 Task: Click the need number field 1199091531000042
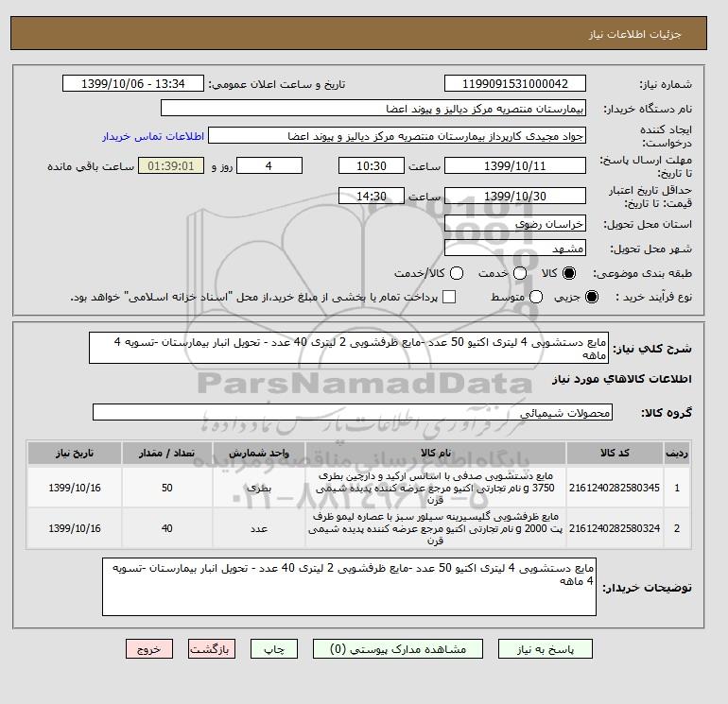tap(515, 83)
